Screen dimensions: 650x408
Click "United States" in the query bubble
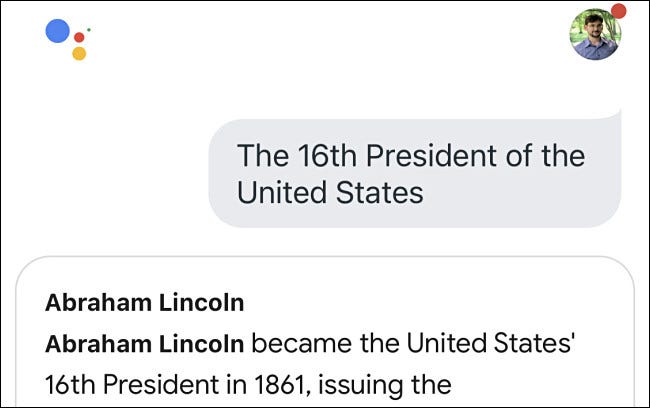(x=330, y=191)
